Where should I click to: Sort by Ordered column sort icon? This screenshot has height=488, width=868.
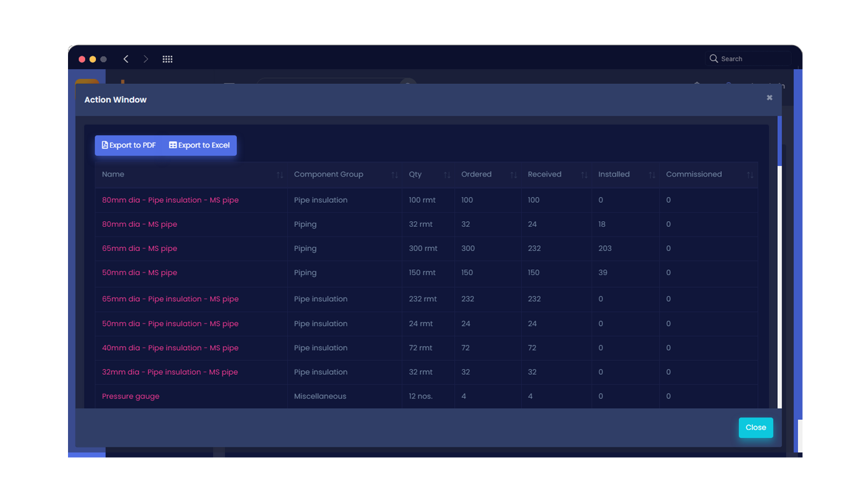(513, 175)
